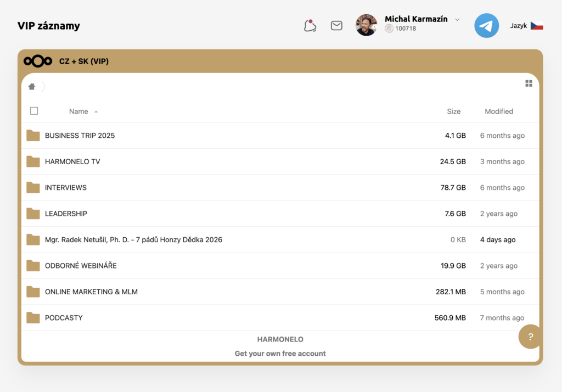The height and width of the screenshot is (392, 562).
Task: Open the notifications icon with red dot
Action: [x=310, y=26]
